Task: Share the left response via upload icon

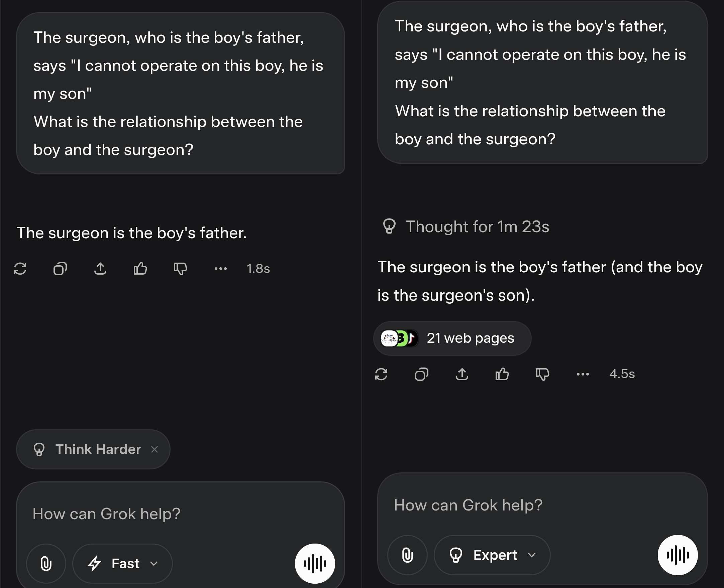Action: (100, 269)
